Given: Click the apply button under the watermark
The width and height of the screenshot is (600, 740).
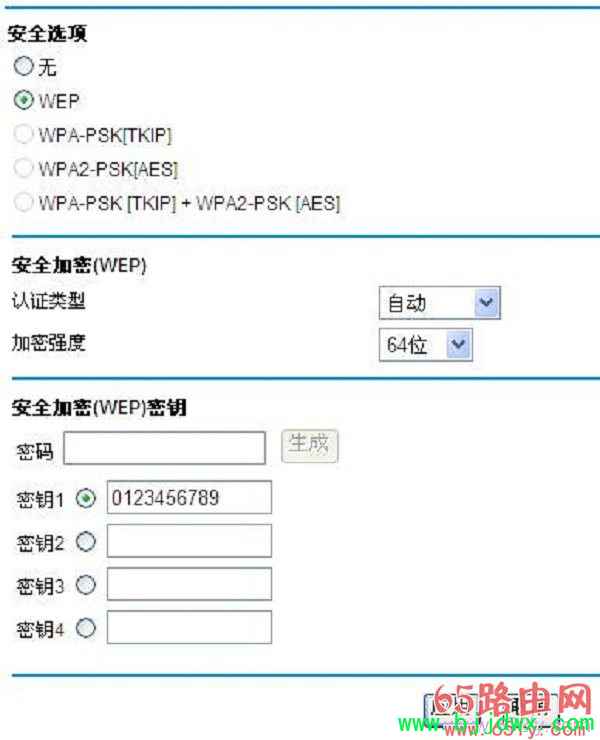Looking at the screenshot, I should pos(449,711).
